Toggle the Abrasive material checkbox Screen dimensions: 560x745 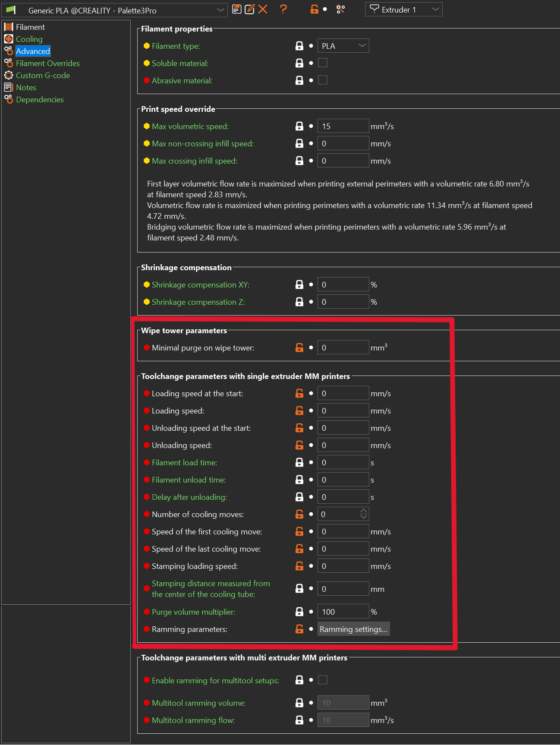[x=322, y=80]
